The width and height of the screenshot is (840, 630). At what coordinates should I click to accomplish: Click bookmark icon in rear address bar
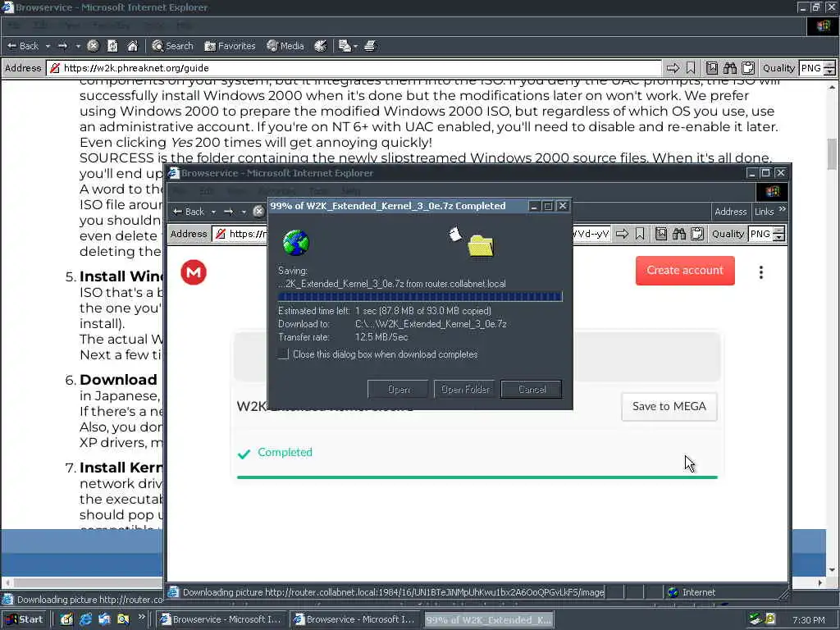691,68
